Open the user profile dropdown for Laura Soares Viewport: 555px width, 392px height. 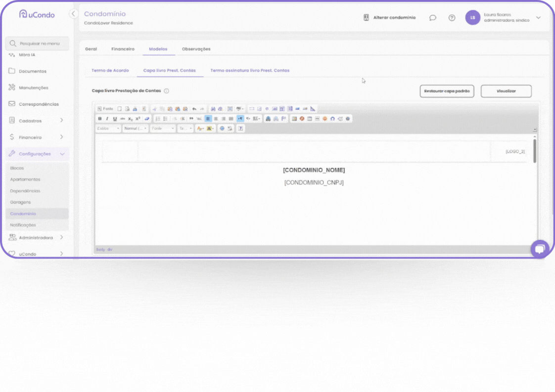tap(538, 18)
